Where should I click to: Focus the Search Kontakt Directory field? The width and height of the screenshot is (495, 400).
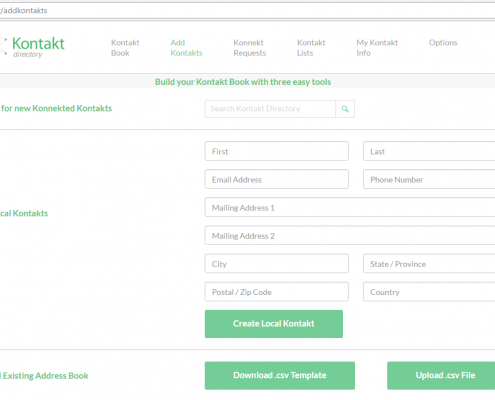pos(270,109)
